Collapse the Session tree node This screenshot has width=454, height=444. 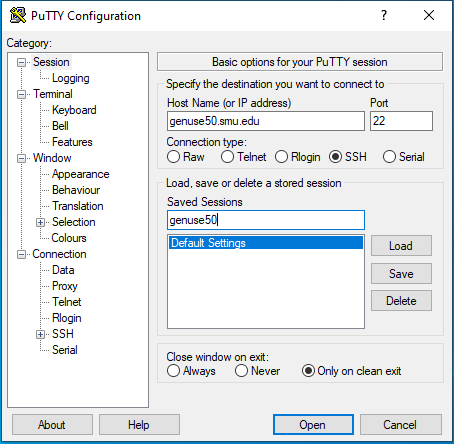(x=21, y=62)
